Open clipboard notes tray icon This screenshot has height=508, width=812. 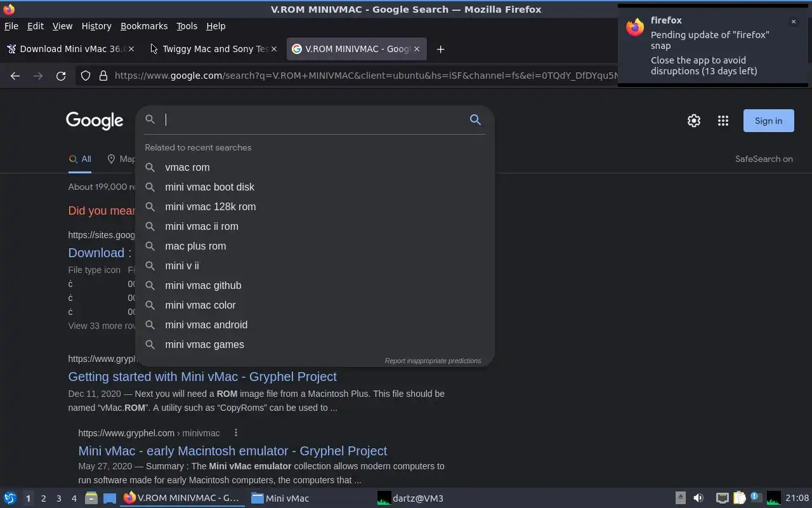[x=739, y=498]
